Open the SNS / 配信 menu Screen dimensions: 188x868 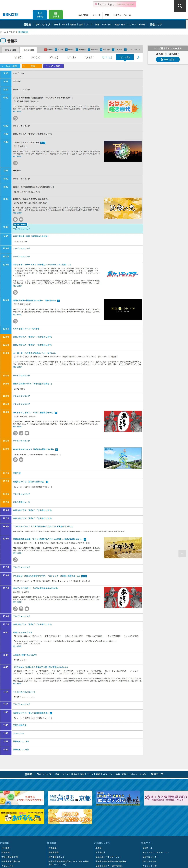click(83, 15)
